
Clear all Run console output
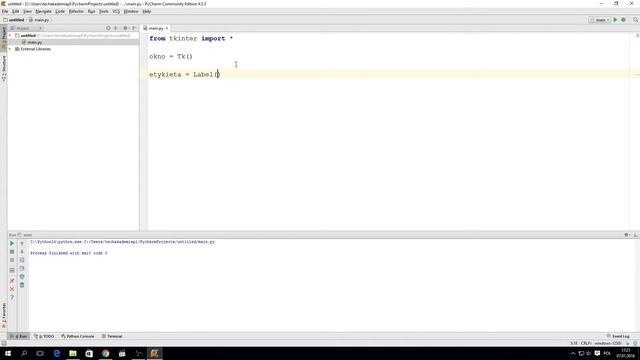point(22,285)
